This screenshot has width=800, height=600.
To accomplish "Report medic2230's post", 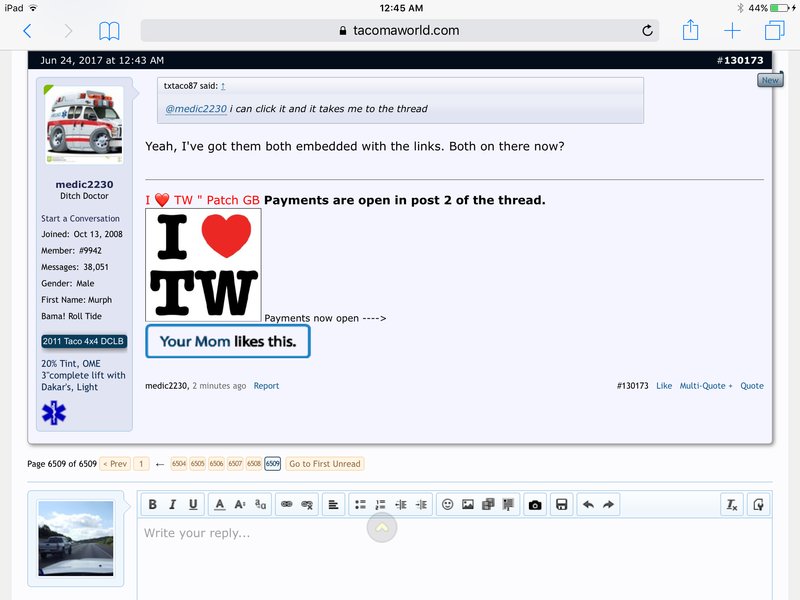I will pyautogui.click(x=266, y=386).
